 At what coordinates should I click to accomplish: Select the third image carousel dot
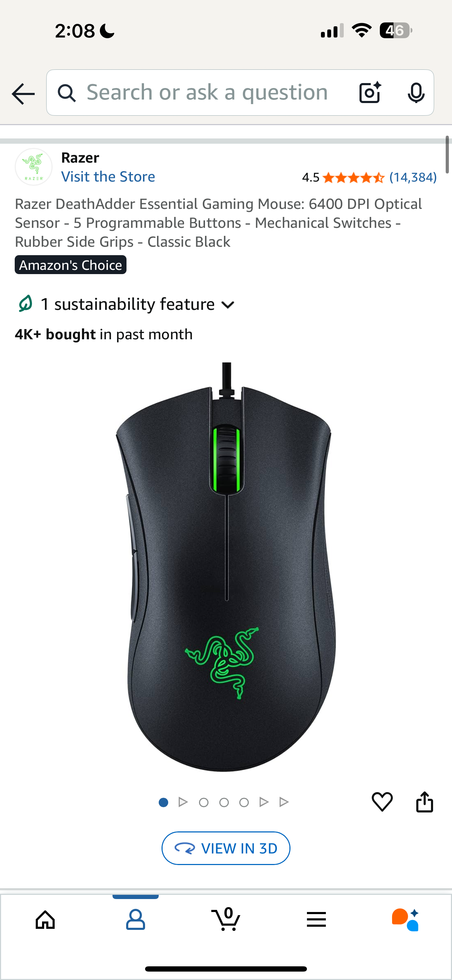[x=204, y=802]
